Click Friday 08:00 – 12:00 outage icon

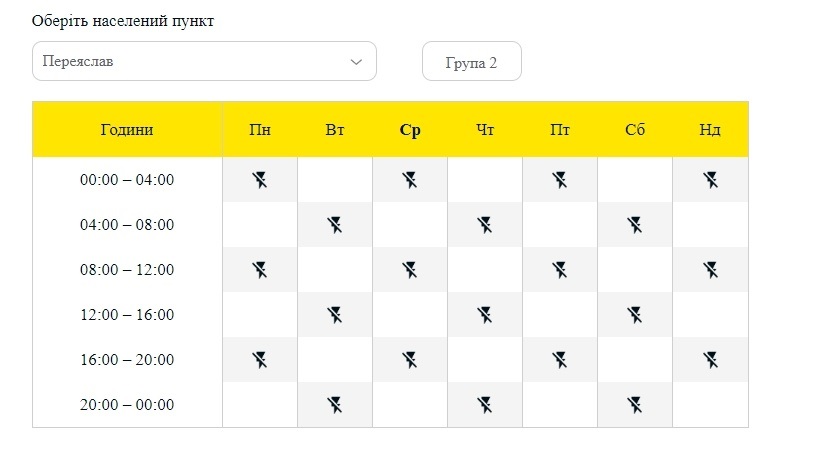point(559,270)
